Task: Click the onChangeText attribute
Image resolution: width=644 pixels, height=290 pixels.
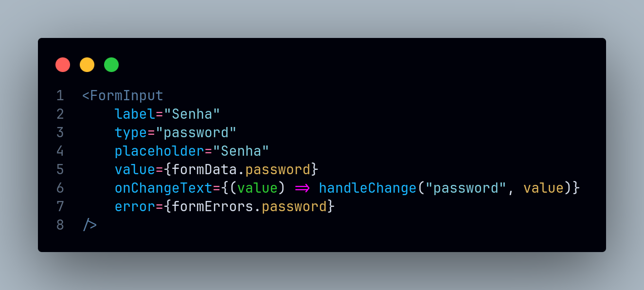Action: click(x=163, y=188)
